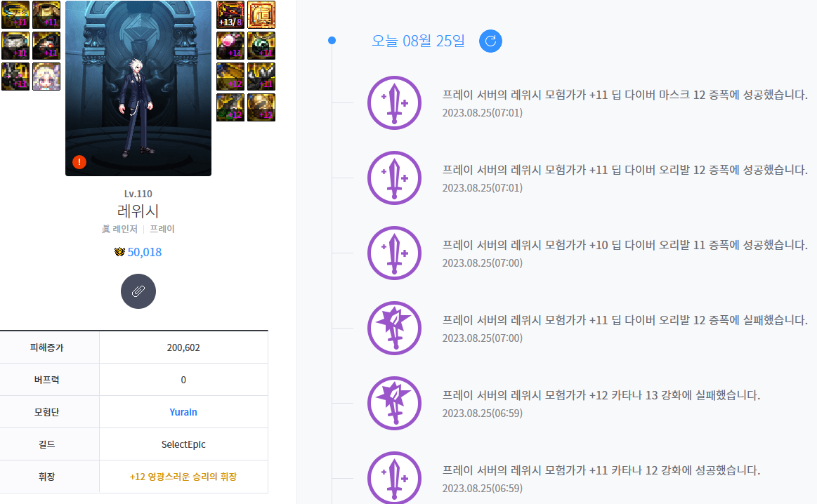Click the 마스크 12 증폭 success message
Viewport: 817px width, 504px height.
tap(625, 95)
